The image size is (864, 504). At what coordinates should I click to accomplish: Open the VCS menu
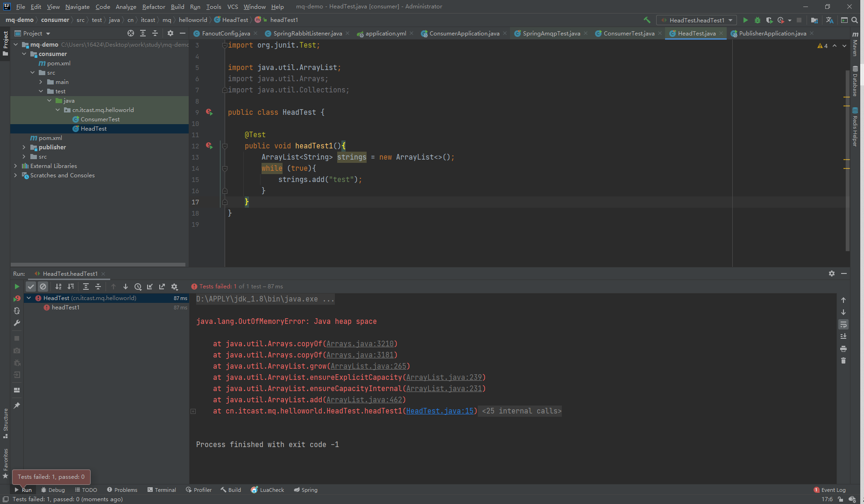233,7
